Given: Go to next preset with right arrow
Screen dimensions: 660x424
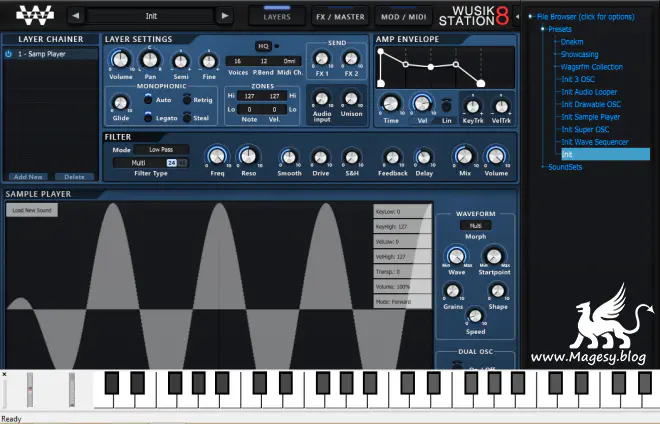Looking at the screenshot, I should pos(225,16).
